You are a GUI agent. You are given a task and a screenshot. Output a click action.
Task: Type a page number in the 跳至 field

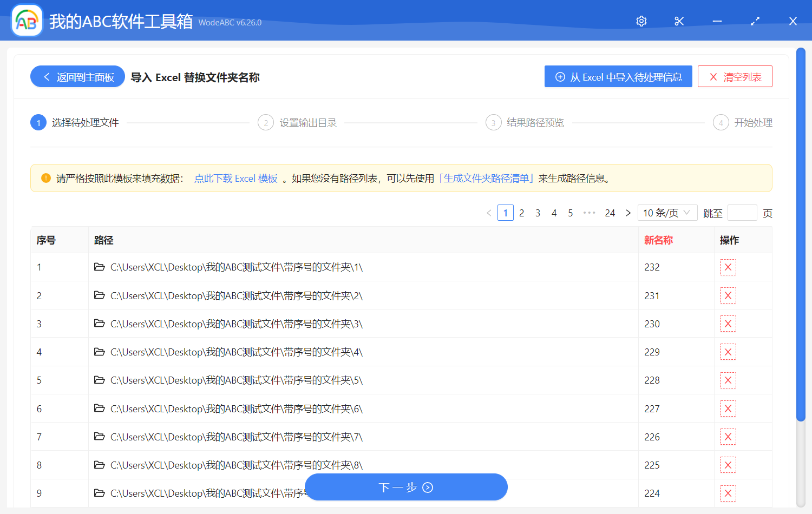(742, 213)
